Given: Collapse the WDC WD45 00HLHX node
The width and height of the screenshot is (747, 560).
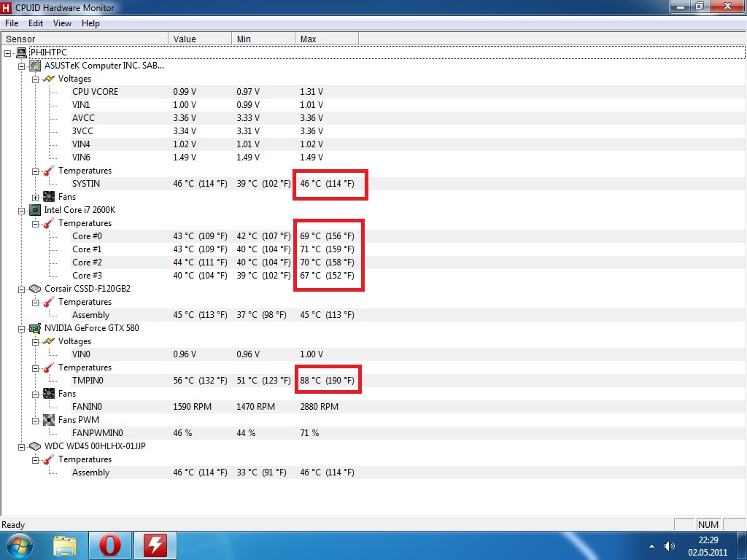Looking at the screenshot, I should tap(21, 447).
